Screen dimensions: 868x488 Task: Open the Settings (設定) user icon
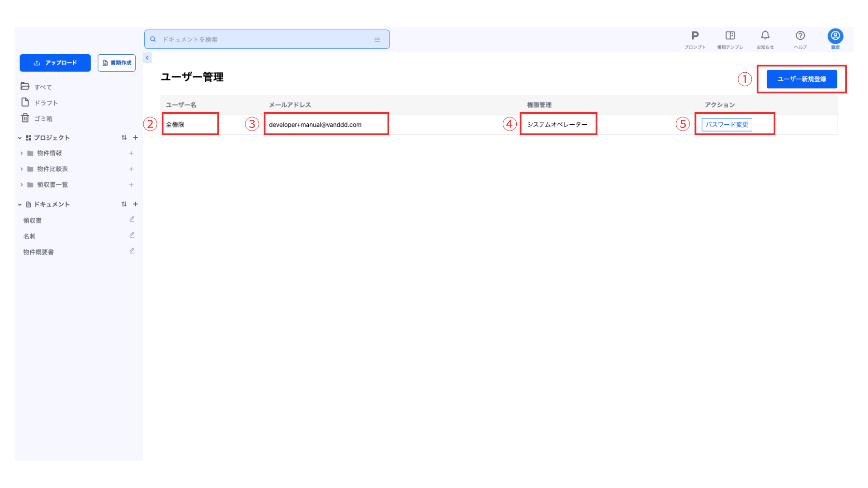pyautogui.click(x=835, y=36)
